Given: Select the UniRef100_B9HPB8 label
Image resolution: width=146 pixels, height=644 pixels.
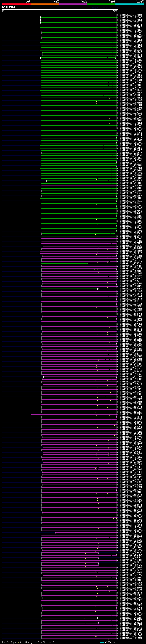Looking at the screenshot, I should pyautogui.click(x=131, y=58).
